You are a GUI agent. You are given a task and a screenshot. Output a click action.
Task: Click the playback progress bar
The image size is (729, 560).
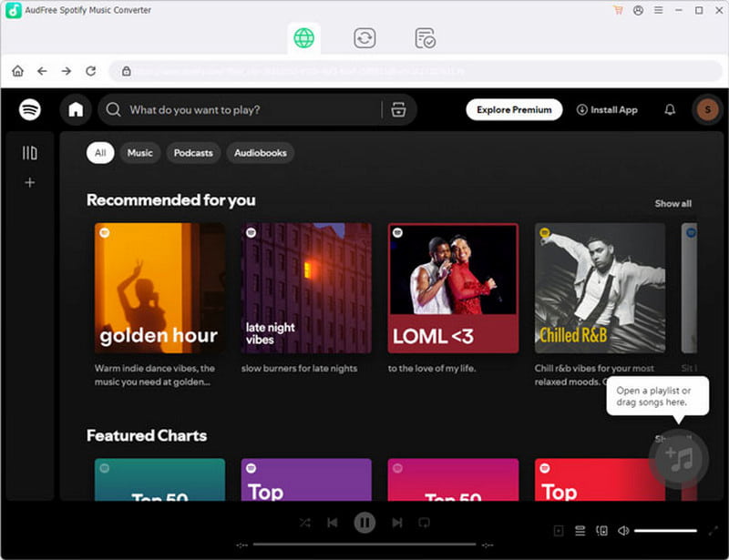click(364, 545)
